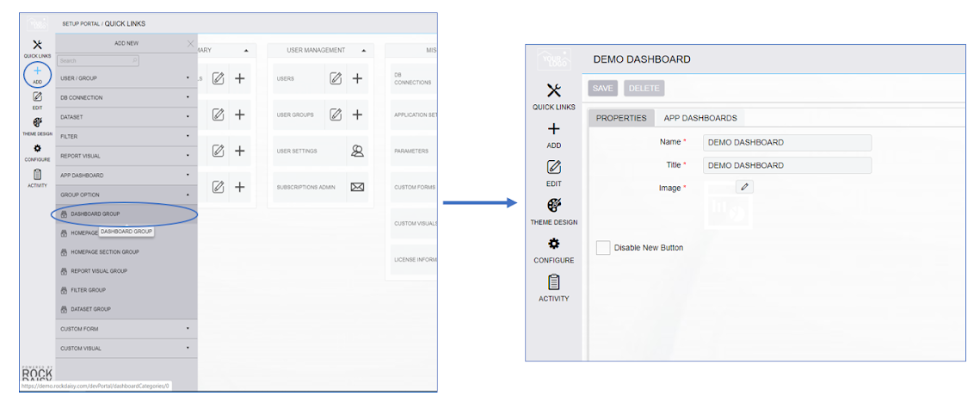Click the Delete button

coord(644,88)
